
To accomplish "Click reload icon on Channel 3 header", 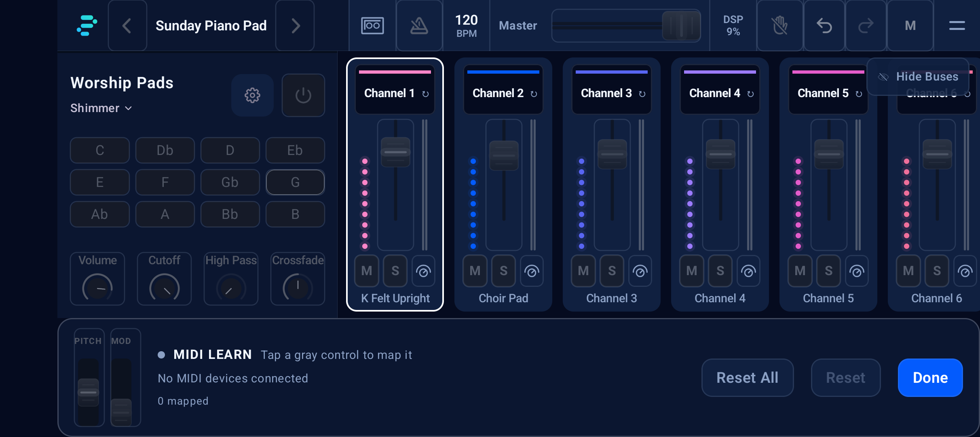I will (x=642, y=94).
